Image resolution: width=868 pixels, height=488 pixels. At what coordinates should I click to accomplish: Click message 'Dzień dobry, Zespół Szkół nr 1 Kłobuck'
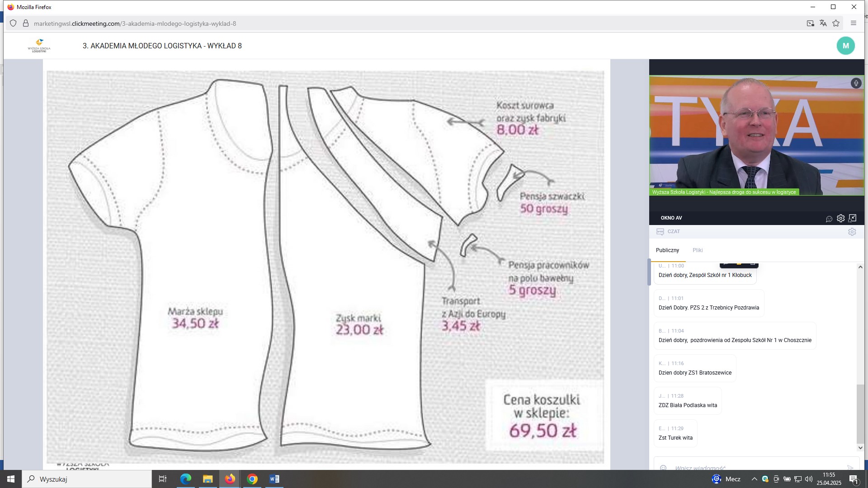tap(705, 275)
